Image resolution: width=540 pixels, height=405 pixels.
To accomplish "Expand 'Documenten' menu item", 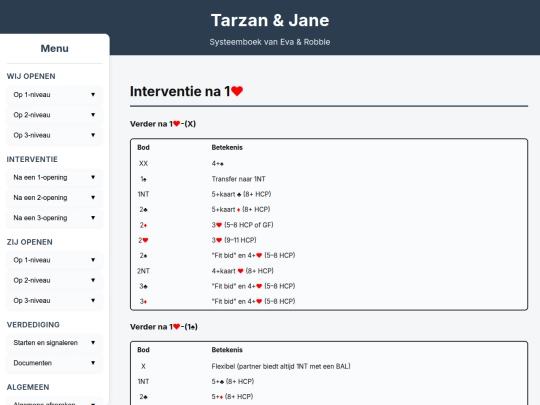I will coord(54,363).
